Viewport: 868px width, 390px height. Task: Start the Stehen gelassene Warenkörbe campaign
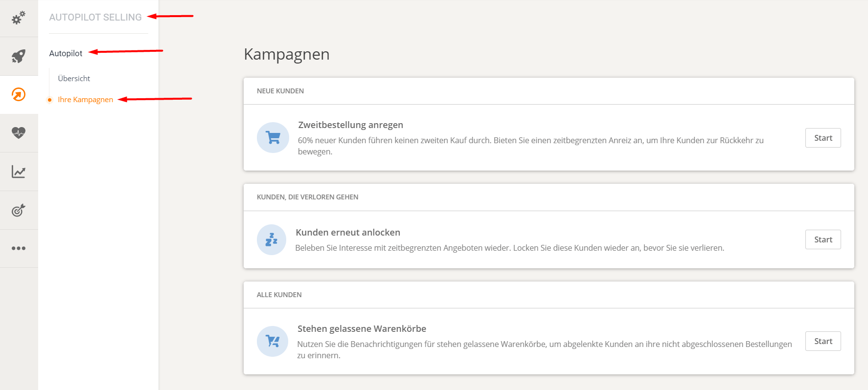(x=823, y=341)
